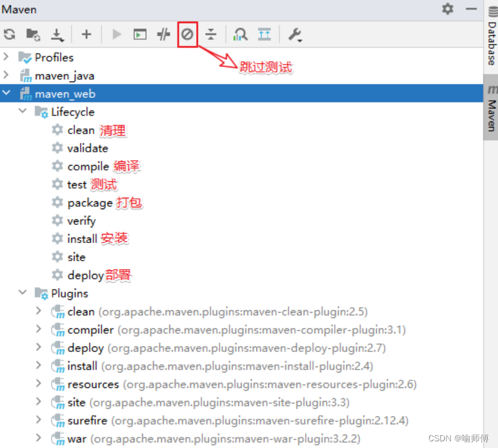This screenshot has height=448, width=498.
Task: Add Maven project with plus icon
Action: (x=87, y=34)
